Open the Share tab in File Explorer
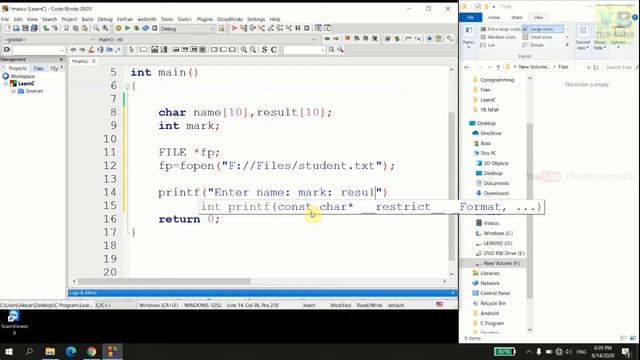The height and width of the screenshot is (360, 640). tap(517, 18)
